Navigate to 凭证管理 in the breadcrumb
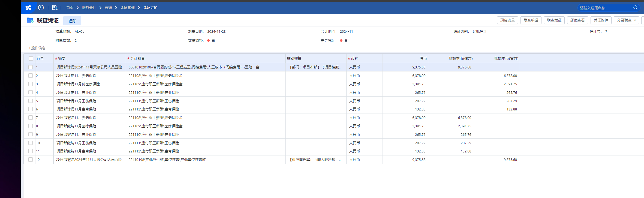Viewport: 644px width, 198px height. click(x=127, y=8)
